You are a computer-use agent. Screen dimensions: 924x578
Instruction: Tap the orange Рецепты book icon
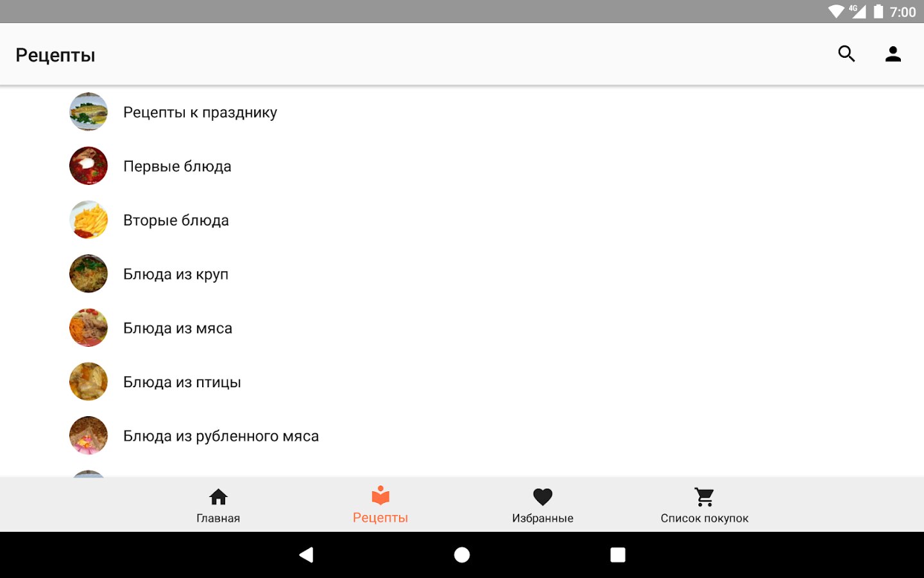pyautogui.click(x=381, y=495)
